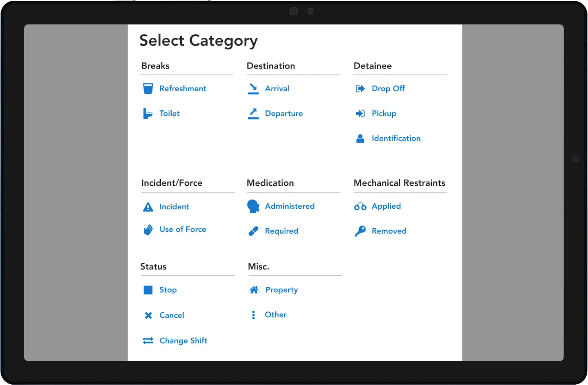Open the Identification category
The image size is (588, 385).
(396, 138)
